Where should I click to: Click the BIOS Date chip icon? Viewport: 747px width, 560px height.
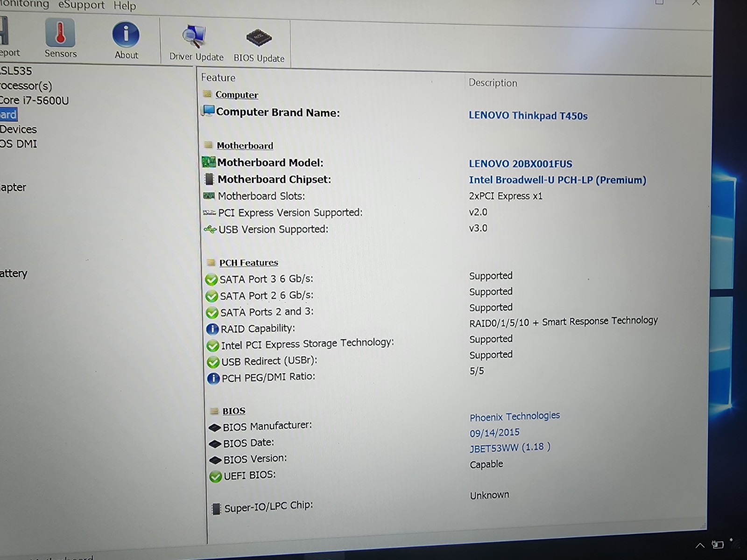click(215, 444)
